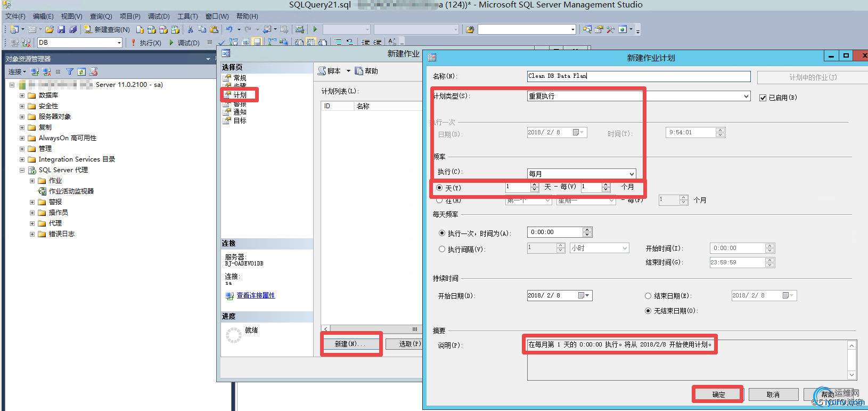Viewport: 868px width, 411px height.
Task: Click the 说明 box vertical scrollbar down arrow
Action: 852,375
